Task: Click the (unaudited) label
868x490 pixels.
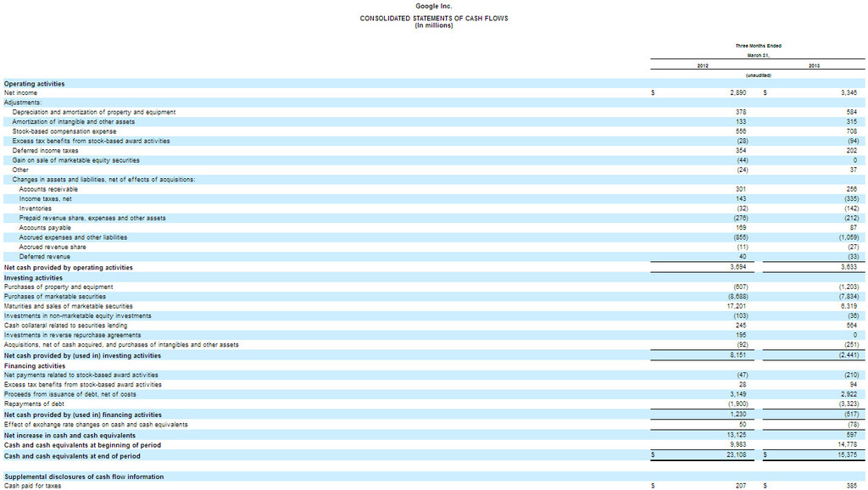Action: coord(758,75)
